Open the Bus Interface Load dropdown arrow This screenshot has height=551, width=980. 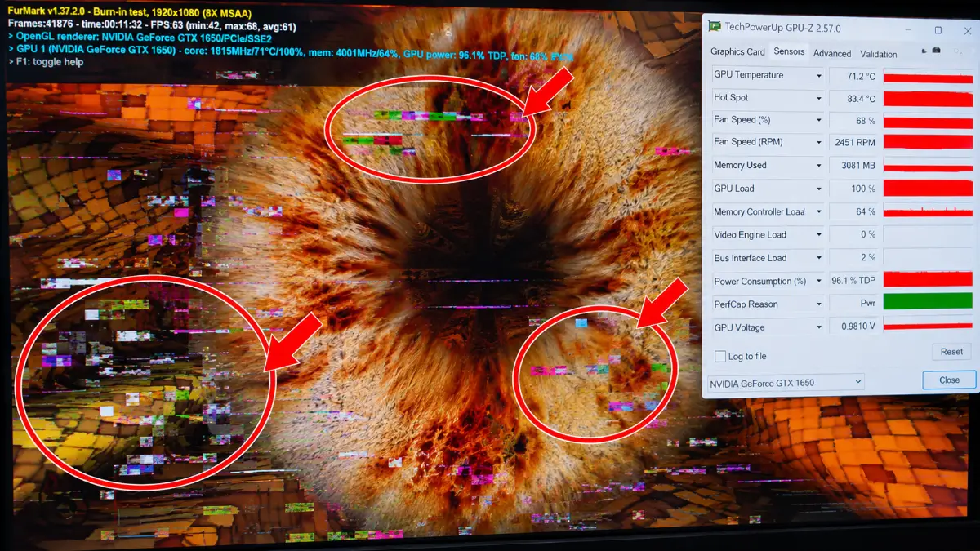pyautogui.click(x=819, y=259)
